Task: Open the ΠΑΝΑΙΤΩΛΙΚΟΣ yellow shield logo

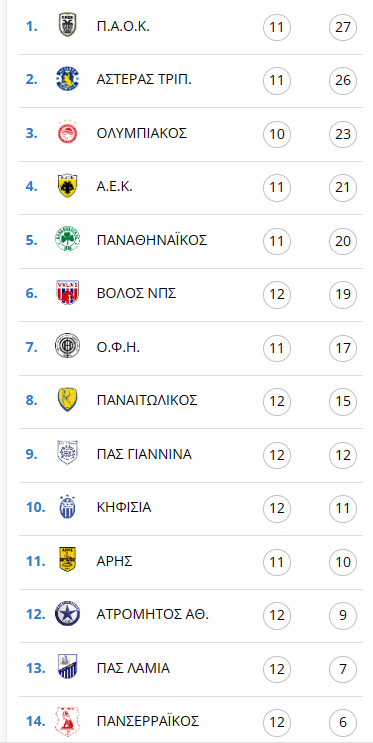Action: pyautogui.click(x=67, y=400)
